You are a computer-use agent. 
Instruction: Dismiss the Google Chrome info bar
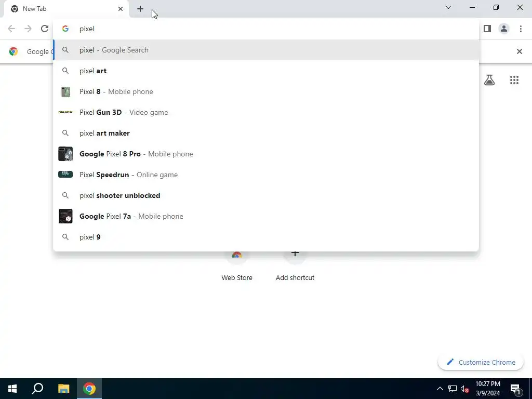[x=519, y=51]
